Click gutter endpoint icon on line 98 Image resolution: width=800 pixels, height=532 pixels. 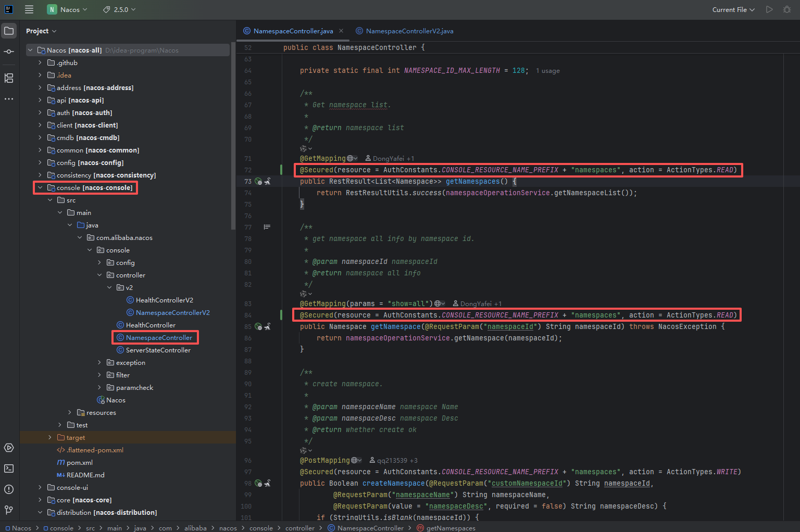tap(258, 484)
